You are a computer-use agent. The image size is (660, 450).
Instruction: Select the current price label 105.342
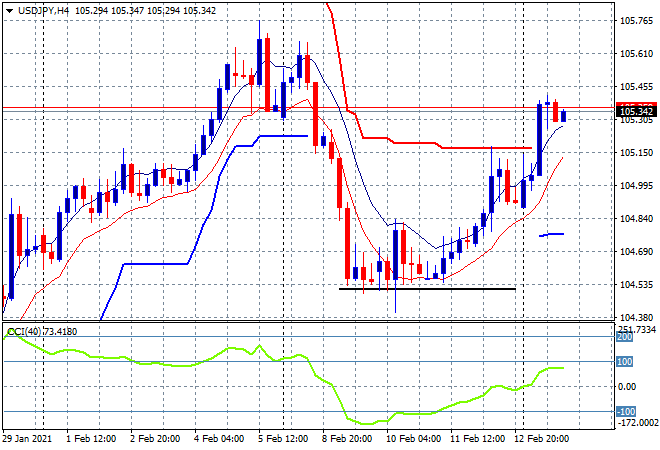coord(636,112)
